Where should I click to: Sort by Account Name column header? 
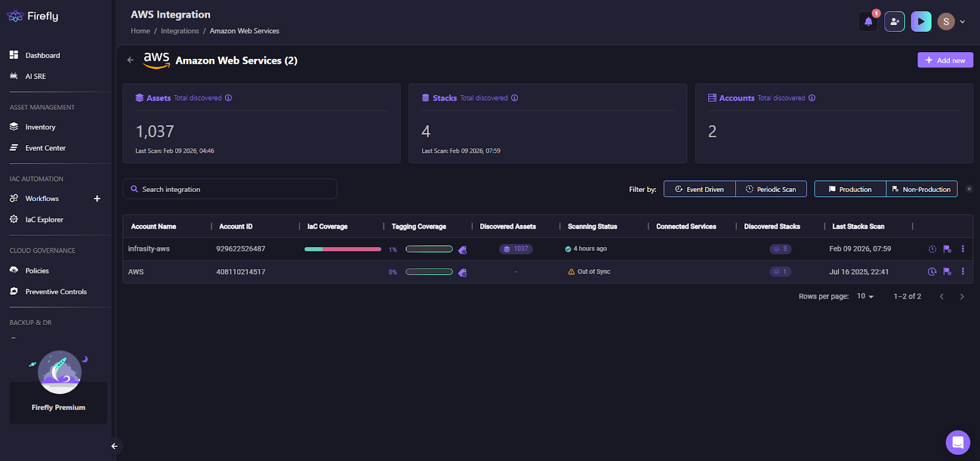click(x=154, y=227)
